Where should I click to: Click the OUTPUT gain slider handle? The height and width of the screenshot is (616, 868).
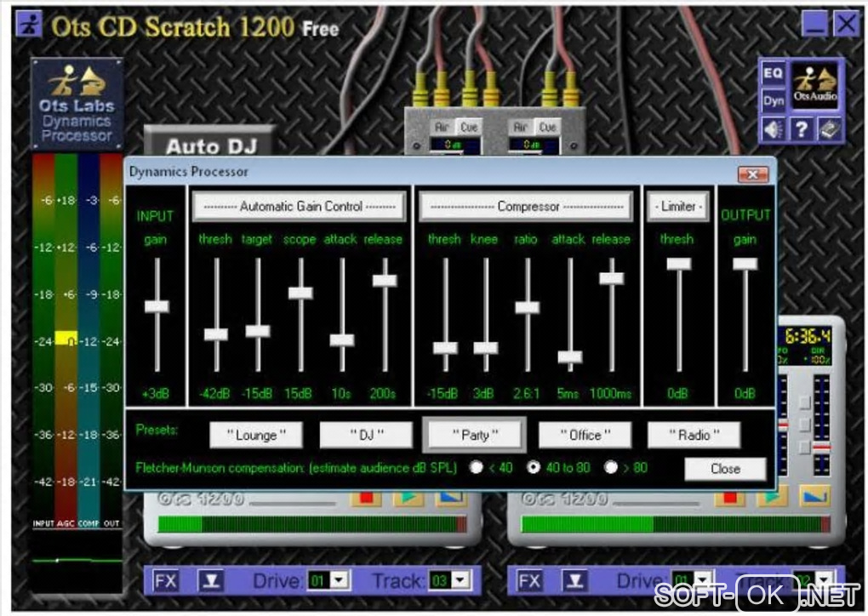(745, 264)
